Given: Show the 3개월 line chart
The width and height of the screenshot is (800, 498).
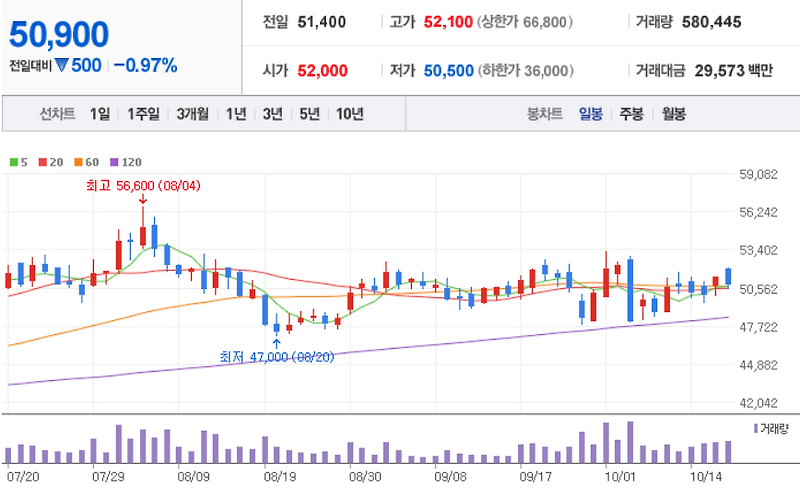Looking at the screenshot, I should (192, 113).
